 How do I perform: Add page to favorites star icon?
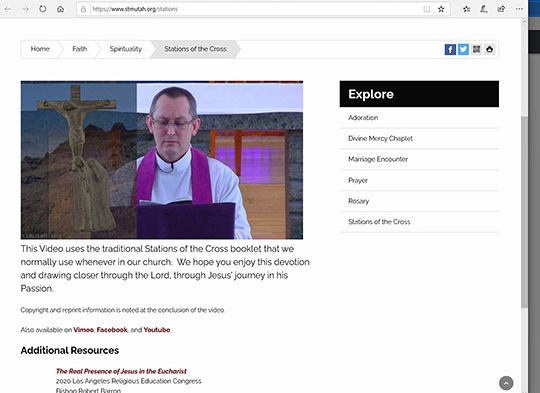tap(441, 9)
